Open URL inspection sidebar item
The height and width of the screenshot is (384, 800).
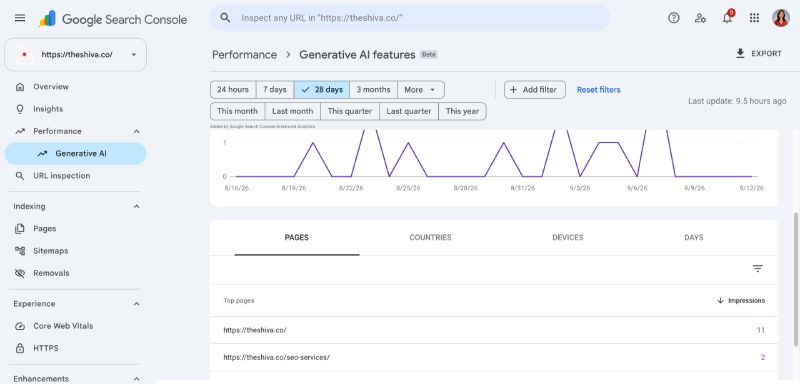[76, 176]
